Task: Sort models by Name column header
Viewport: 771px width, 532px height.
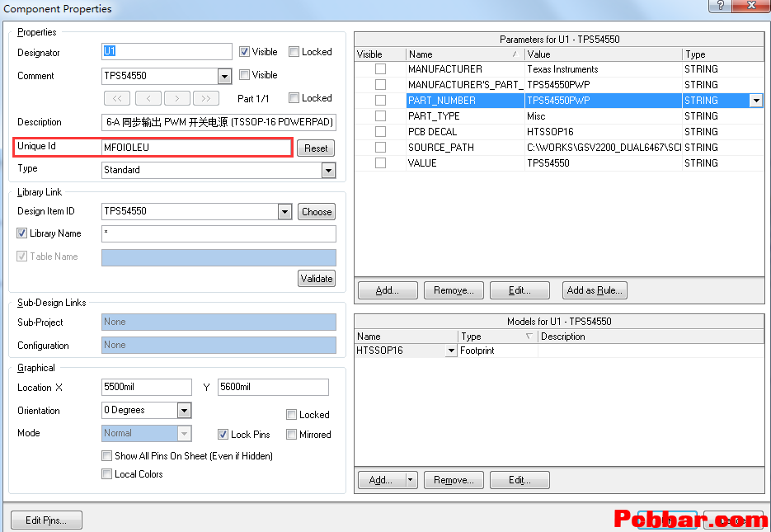Action: [407, 337]
